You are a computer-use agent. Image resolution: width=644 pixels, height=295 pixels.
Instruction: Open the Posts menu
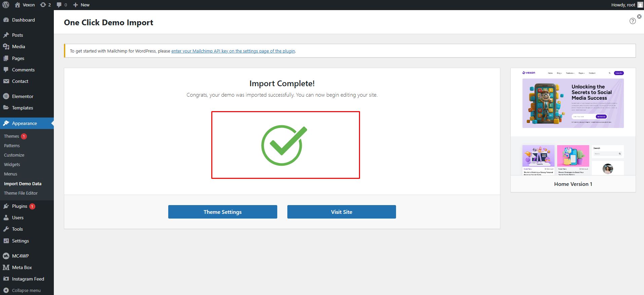[x=27, y=35]
